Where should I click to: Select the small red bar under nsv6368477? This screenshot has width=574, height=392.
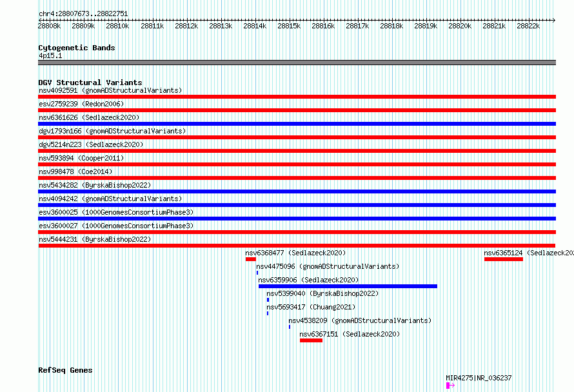[x=251, y=259]
